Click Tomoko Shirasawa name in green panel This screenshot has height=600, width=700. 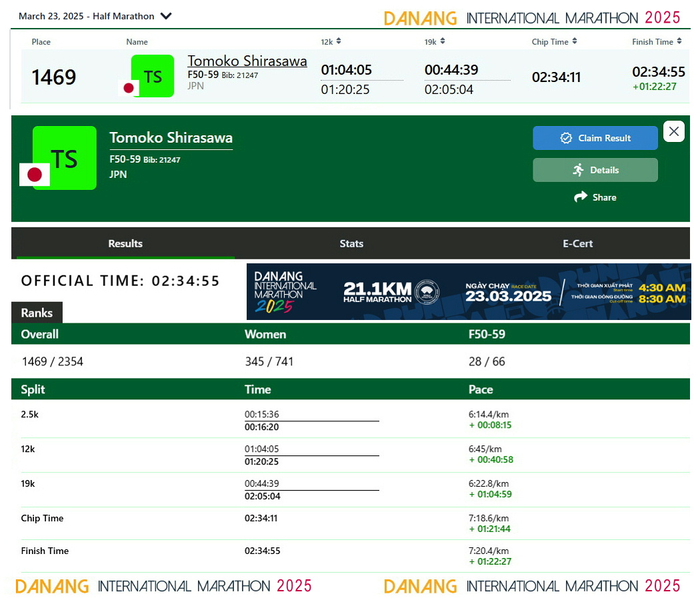click(171, 137)
